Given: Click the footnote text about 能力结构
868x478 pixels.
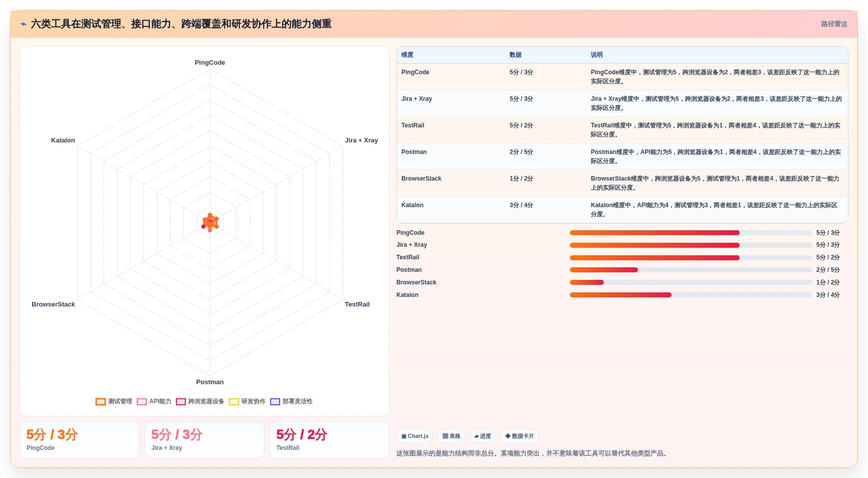Looking at the screenshot, I should (x=533, y=453).
